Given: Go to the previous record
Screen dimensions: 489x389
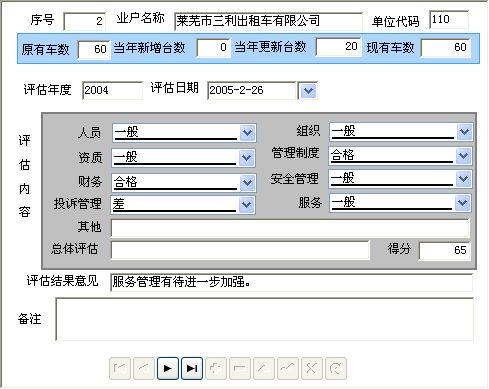Looking at the screenshot, I should point(144,368).
